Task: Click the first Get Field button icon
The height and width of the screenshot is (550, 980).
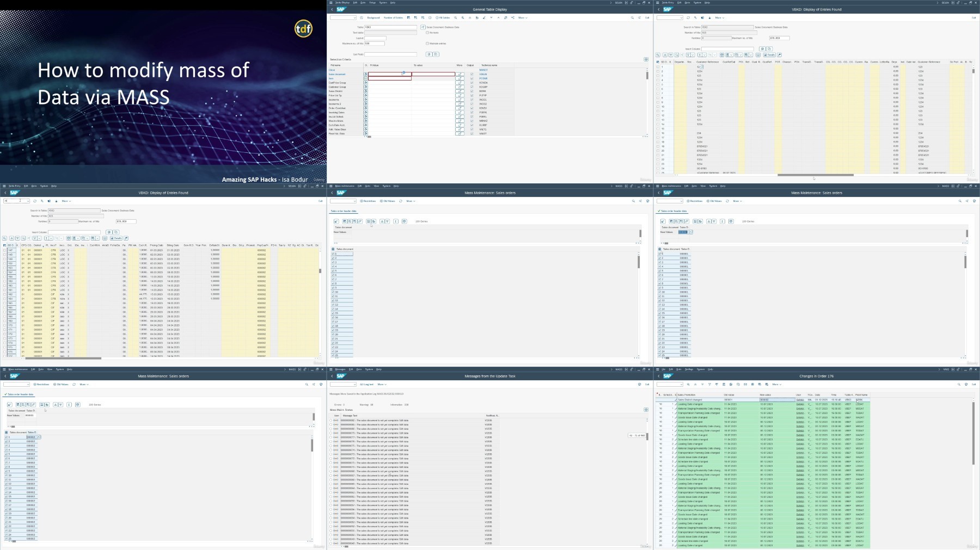Action: coord(429,54)
